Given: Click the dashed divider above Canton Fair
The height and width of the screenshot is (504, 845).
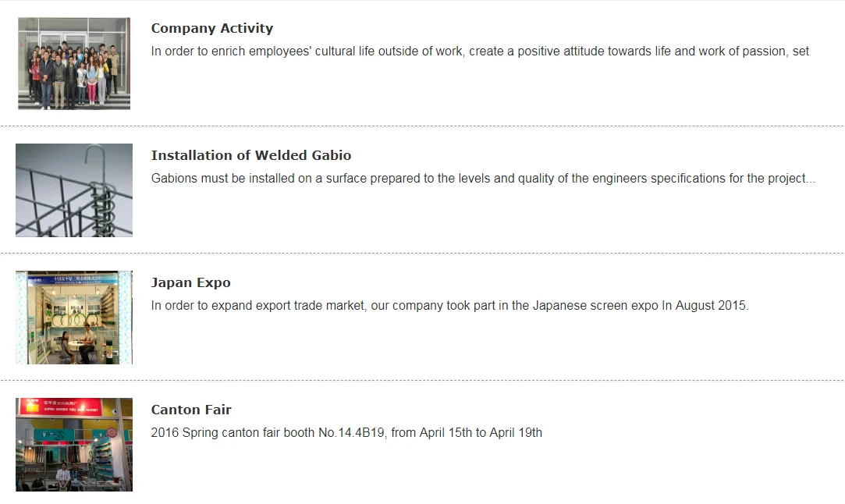Looking at the screenshot, I should point(421,380).
